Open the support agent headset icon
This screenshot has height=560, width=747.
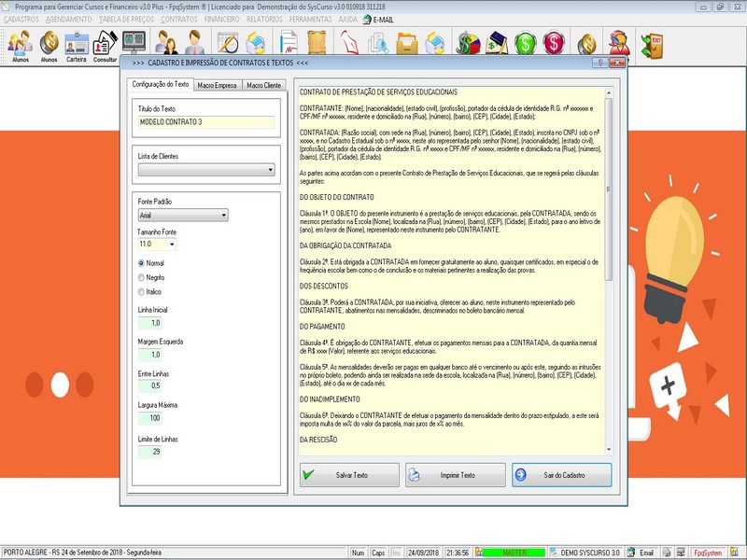tap(619, 43)
